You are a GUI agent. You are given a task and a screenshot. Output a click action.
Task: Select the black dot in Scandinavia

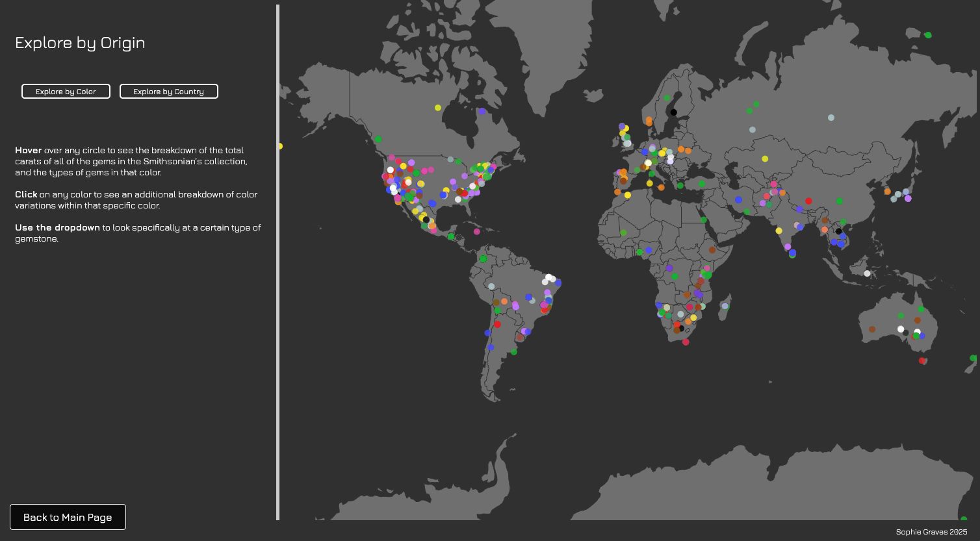pyautogui.click(x=673, y=112)
